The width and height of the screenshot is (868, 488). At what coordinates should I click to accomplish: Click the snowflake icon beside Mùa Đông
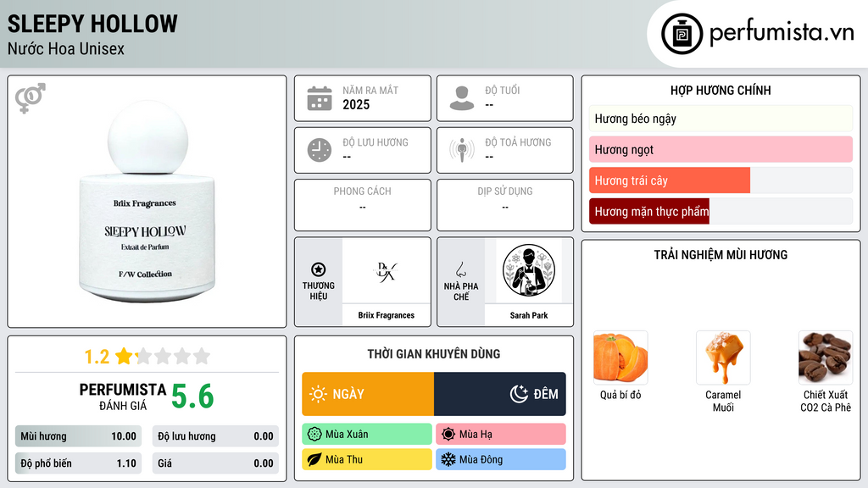pos(448,459)
